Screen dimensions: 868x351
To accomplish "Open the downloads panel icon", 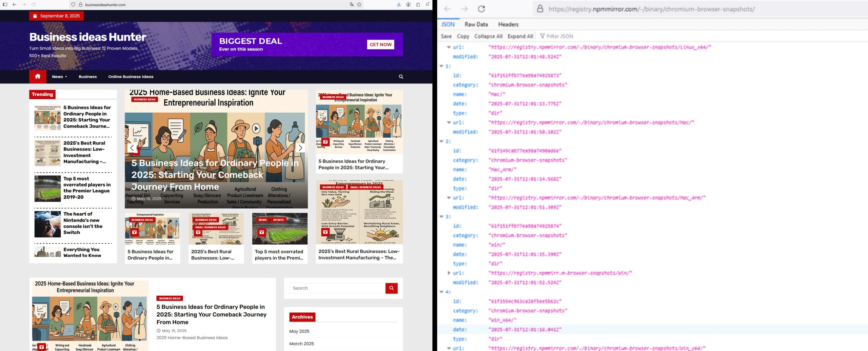I will [x=399, y=5].
